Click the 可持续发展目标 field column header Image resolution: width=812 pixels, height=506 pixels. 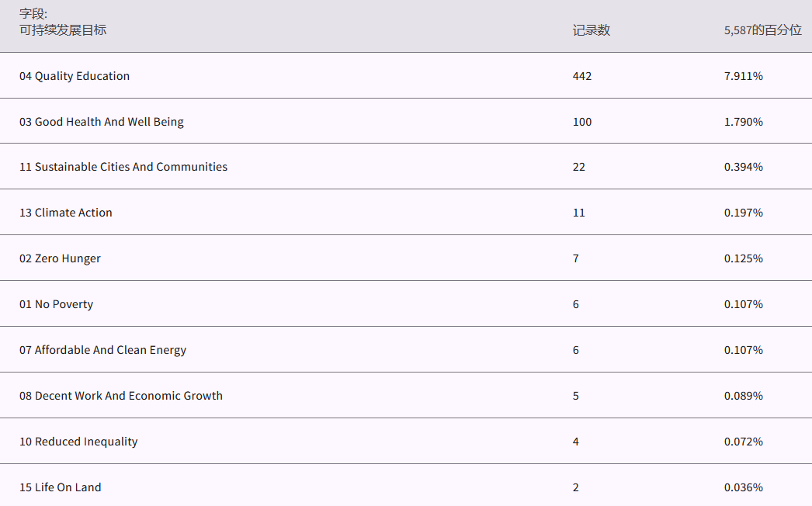click(63, 30)
